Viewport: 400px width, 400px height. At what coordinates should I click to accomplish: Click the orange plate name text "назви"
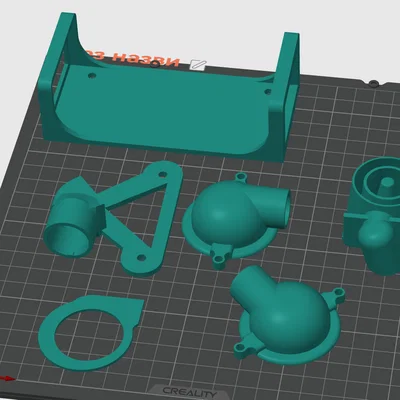pos(146,59)
